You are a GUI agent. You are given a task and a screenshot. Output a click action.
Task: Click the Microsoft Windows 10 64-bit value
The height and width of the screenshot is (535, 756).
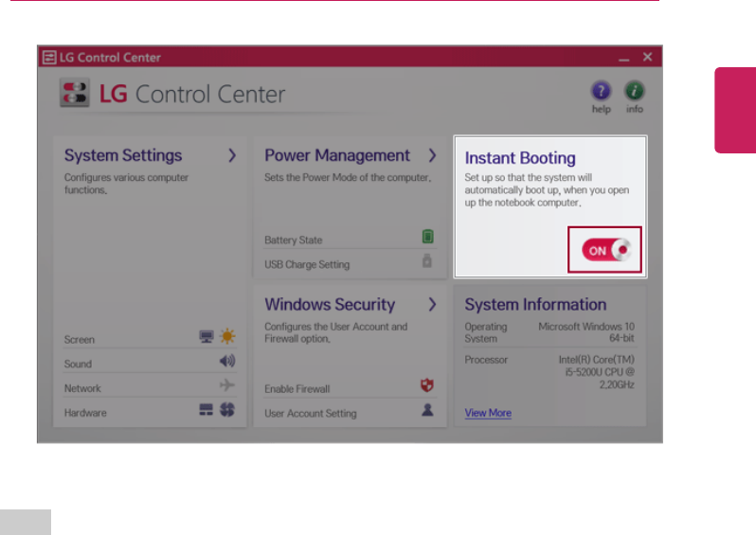pyautogui.click(x=586, y=332)
